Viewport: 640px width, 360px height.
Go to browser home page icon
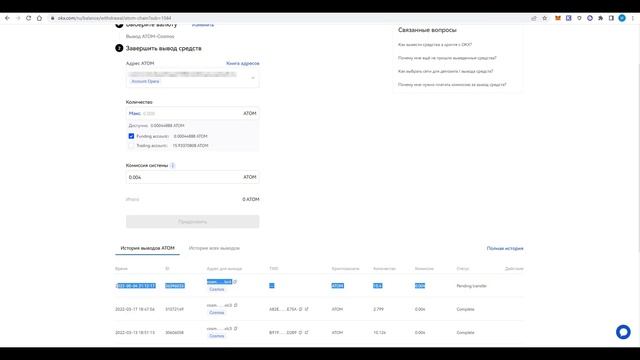(39, 18)
